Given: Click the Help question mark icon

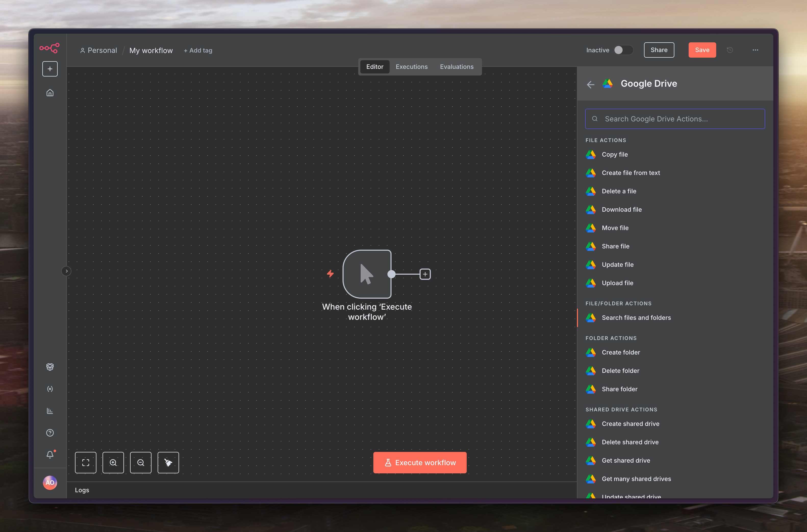Looking at the screenshot, I should tap(50, 433).
